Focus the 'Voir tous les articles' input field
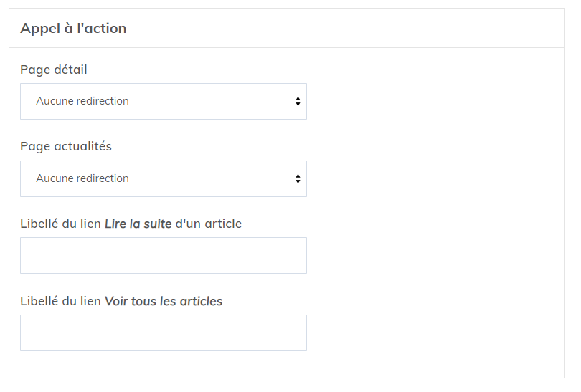Image resolution: width=581 pixels, height=392 pixels. pyautogui.click(x=164, y=333)
